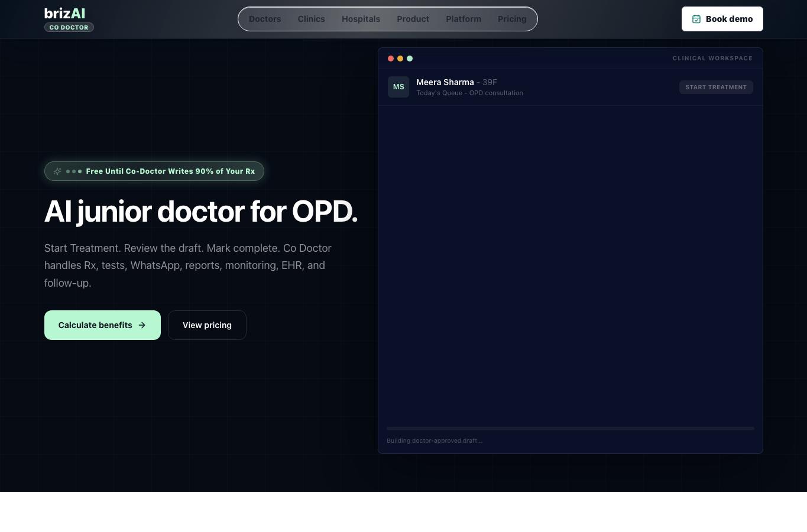Select patient name Meera Sharma
Image resolution: width=807 pixels, height=532 pixels.
pos(445,82)
